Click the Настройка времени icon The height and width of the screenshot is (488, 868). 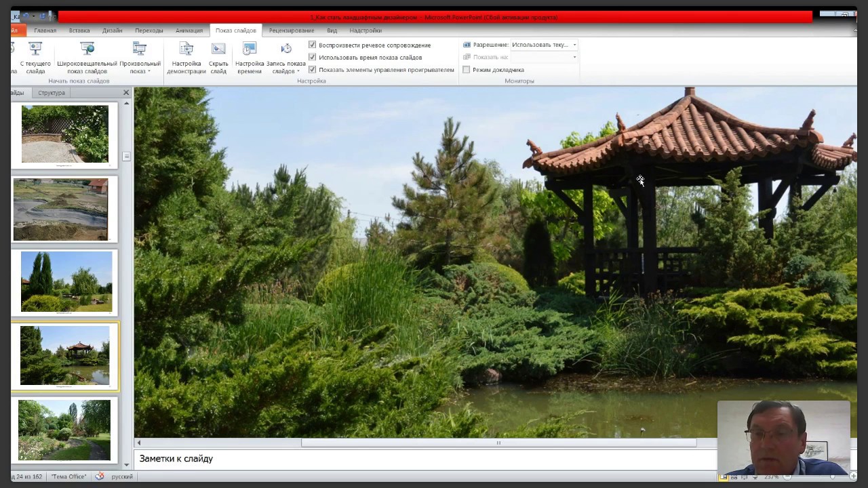pyautogui.click(x=249, y=49)
